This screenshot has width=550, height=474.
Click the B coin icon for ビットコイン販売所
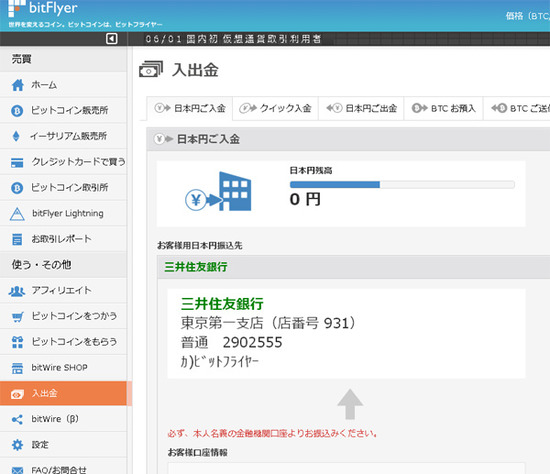click(17, 111)
